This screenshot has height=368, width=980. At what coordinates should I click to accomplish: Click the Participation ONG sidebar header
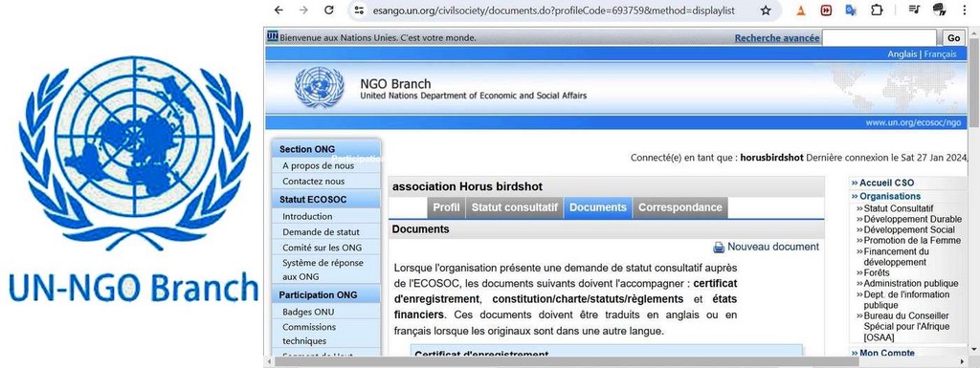pyautogui.click(x=326, y=294)
